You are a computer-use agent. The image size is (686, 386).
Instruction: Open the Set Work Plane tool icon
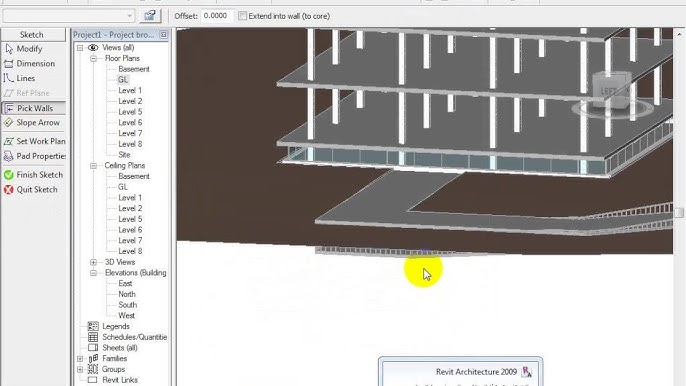pos(8,141)
